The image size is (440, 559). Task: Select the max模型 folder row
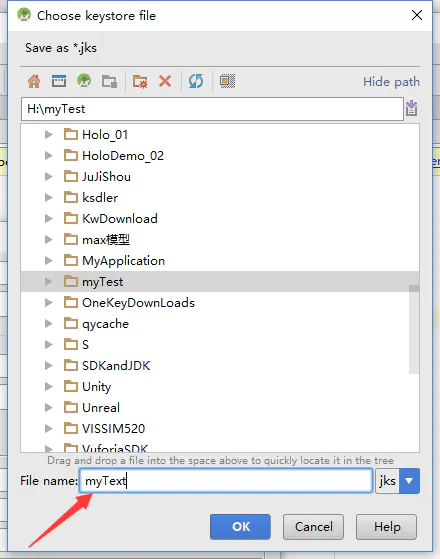(220, 240)
